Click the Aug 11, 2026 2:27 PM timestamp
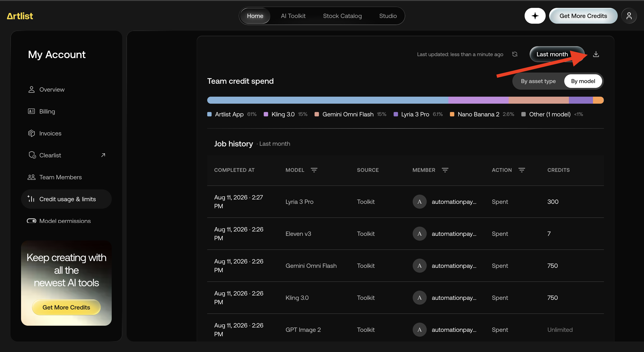Screen dimensions: 644x352 [x=239, y=202]
